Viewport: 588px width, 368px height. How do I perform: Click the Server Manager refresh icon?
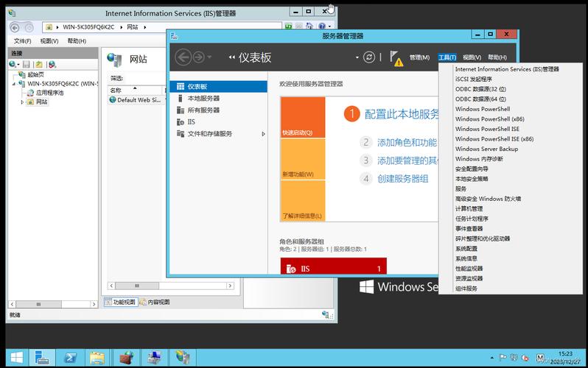pos(369,57)
